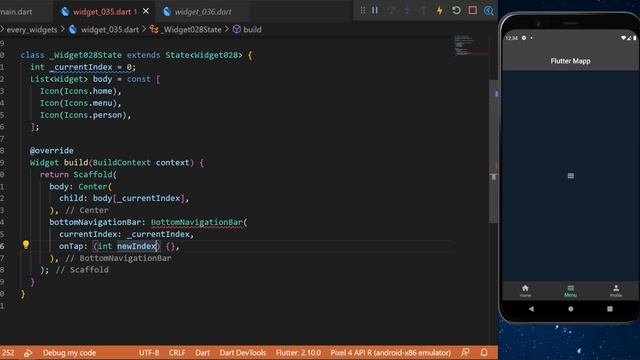Screen dimensions: 640x360
Task: Select every_widgets breadcrumb folder
Action: [32, 29]
